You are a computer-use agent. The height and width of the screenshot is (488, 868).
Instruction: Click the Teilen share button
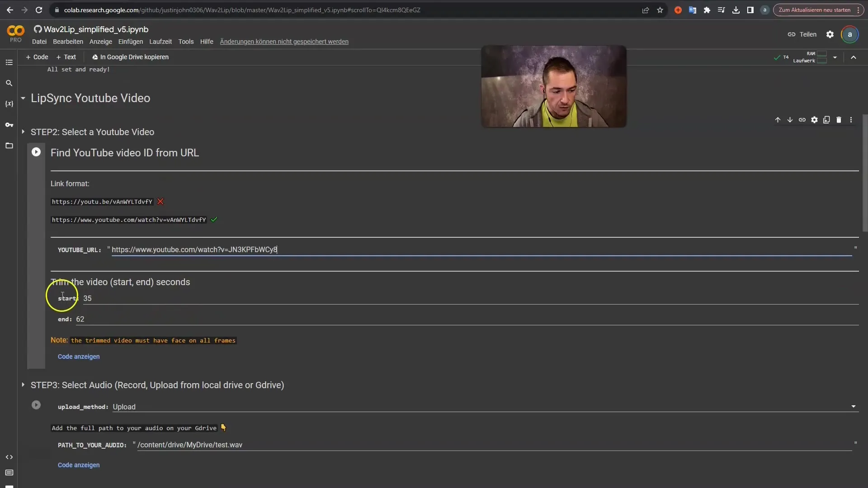tap(802, 34)
